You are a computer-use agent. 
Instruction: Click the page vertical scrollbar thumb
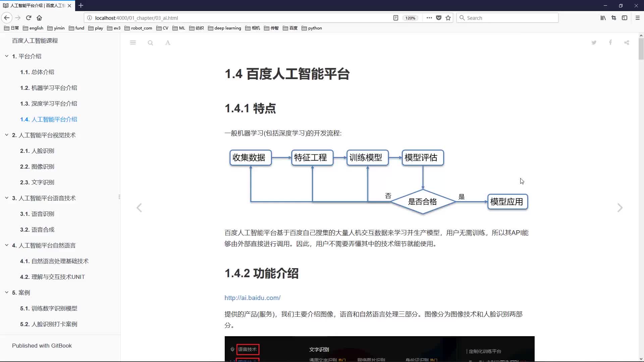point(641,49)
